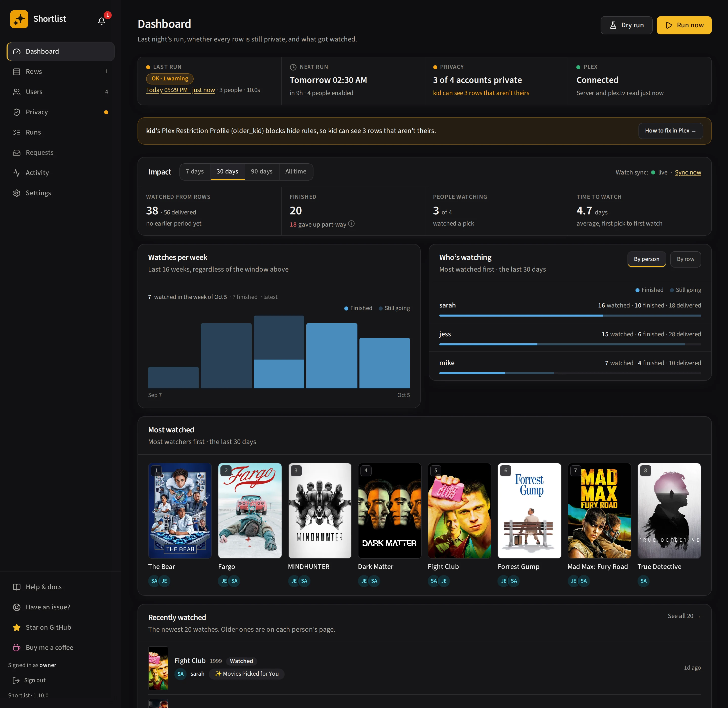This screenshot has width=728, height=708.
Task: Open the notifications bell
Action: (102, 21)
